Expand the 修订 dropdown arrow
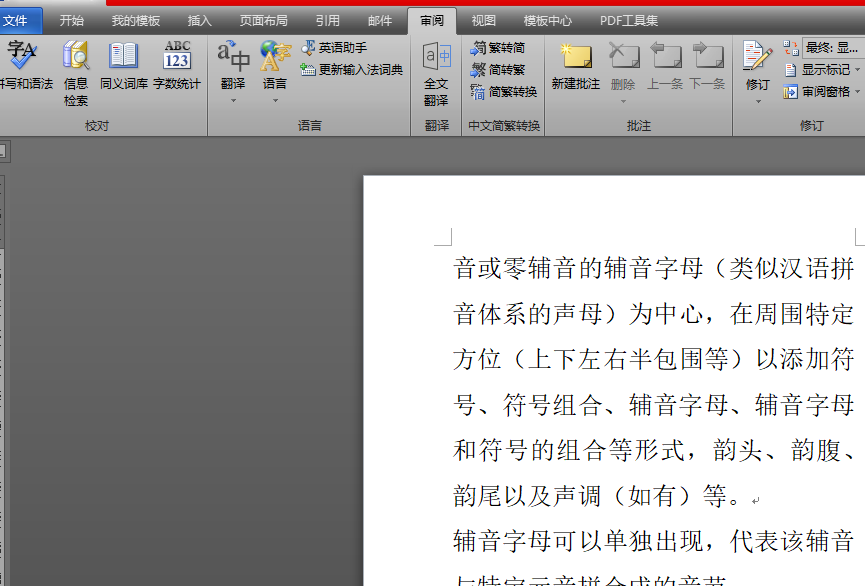 click(x=758, y=102)
